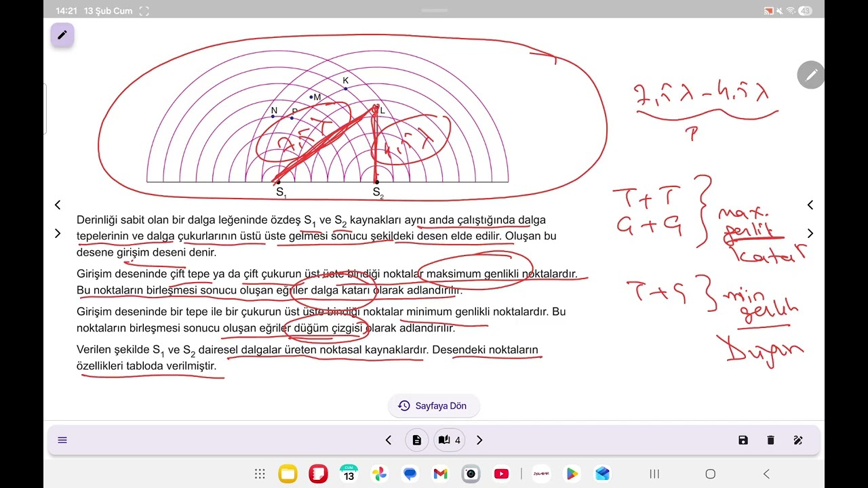Image resolution: width=868 pixels, height=488 pixels.
Task: Tap the red screen cast status icon
Action: tap(769, 11)
